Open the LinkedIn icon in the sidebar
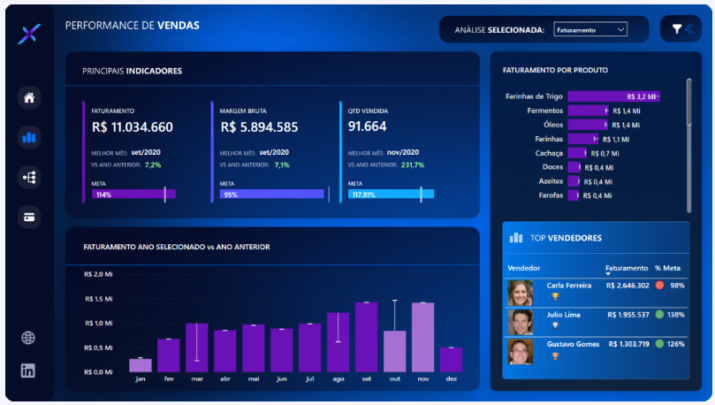 [28, 371]
